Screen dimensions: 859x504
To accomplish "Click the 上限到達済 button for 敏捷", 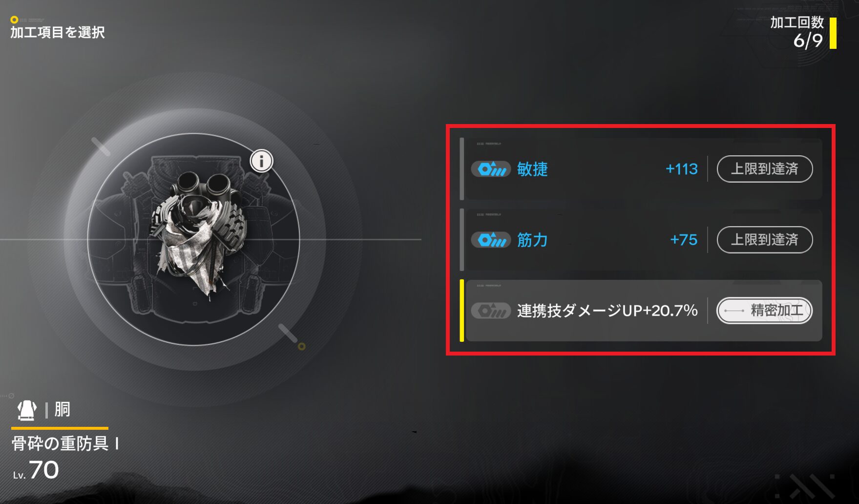I will 765,169.
